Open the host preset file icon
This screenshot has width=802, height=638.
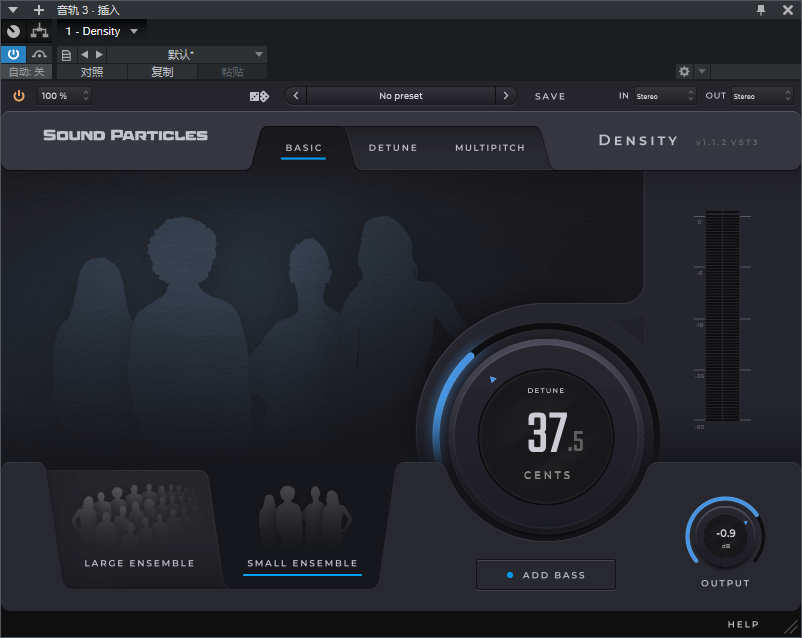point(66,55)
